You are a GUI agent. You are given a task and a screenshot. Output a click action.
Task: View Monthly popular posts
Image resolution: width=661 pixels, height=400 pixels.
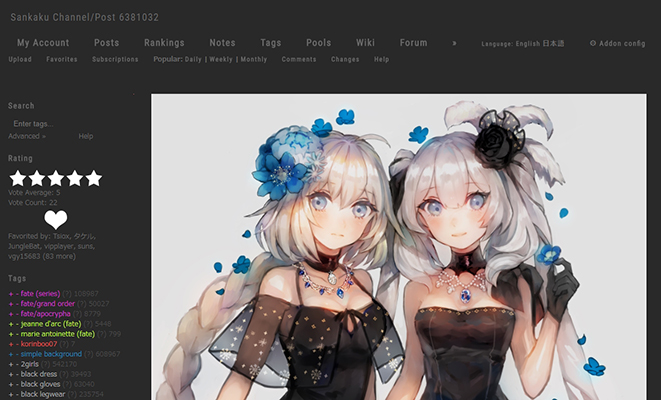pos(254,59)
